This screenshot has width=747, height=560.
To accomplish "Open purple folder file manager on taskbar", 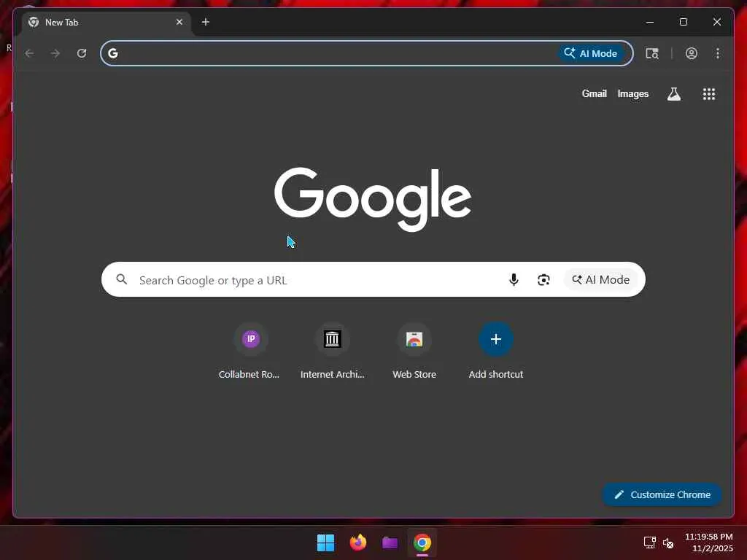I will click(x=390, y=542).
